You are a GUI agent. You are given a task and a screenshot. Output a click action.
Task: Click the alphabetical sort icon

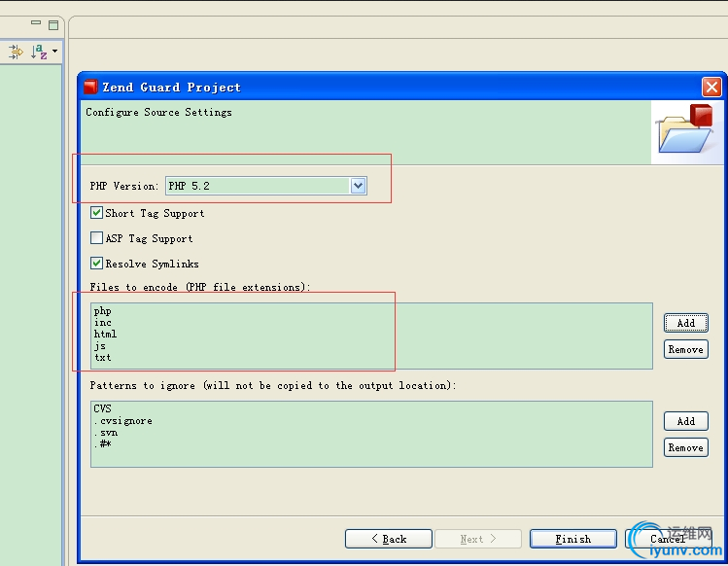pyautogui.click(x=39, y=52)
